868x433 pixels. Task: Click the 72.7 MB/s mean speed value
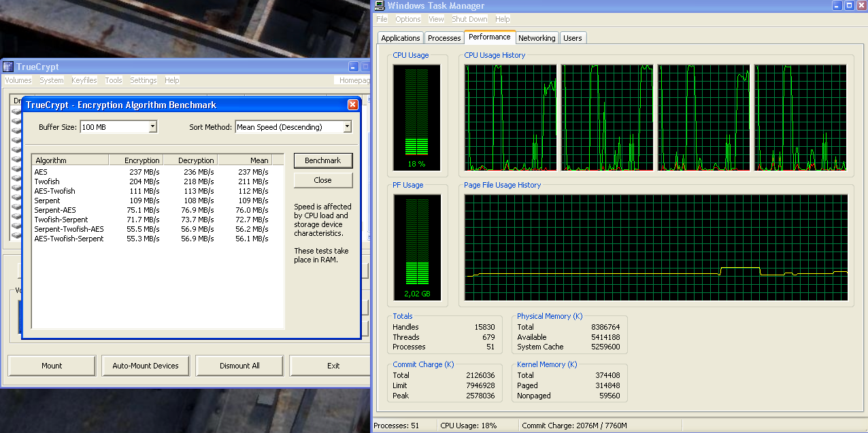(252, 220)
